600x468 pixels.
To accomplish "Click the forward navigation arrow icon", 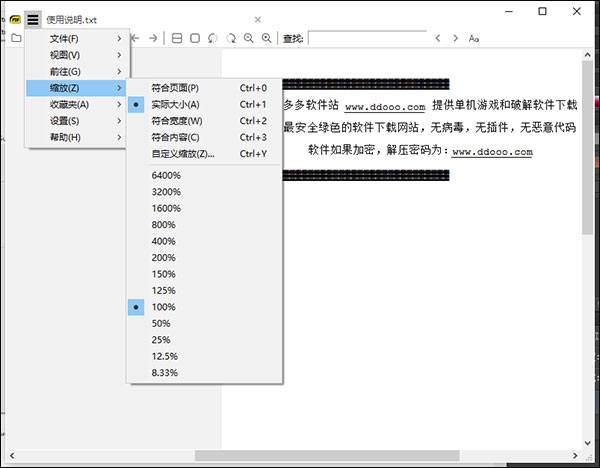I will pyautogui.click(x=153, y=38).
